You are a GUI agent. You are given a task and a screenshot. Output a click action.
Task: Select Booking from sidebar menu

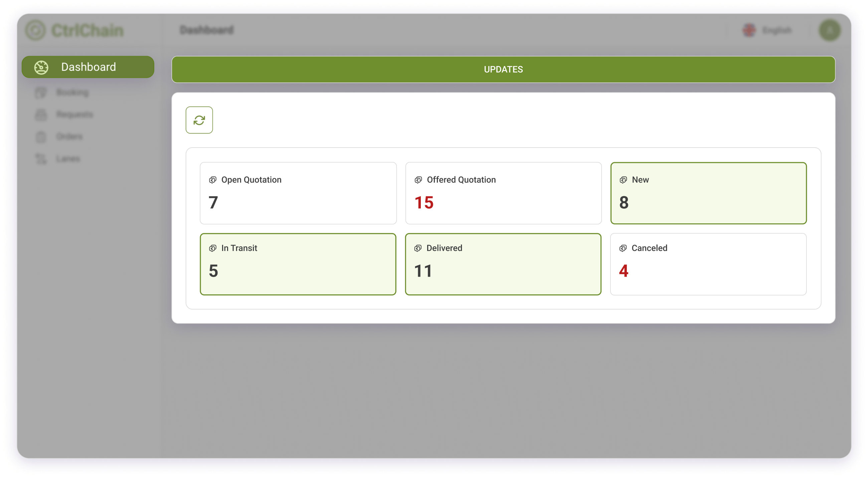coord(72,92)
